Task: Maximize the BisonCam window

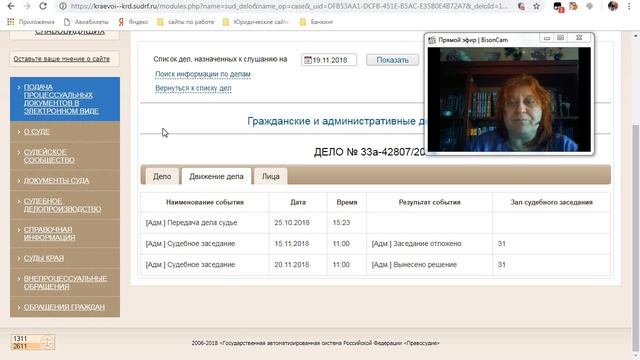Action: (560, 38)
